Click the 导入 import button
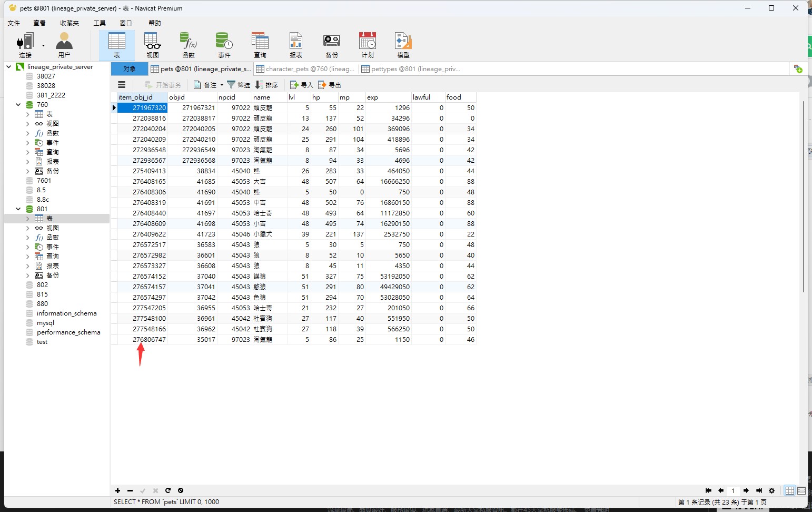The width and height of the screenshot is (812, 512). [302, 85]
